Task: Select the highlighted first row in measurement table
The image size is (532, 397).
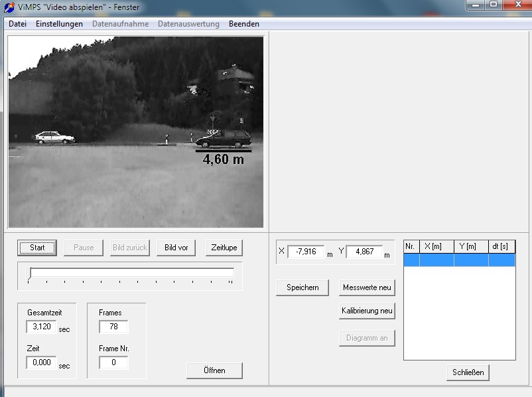Action: (x=459, y=260)
